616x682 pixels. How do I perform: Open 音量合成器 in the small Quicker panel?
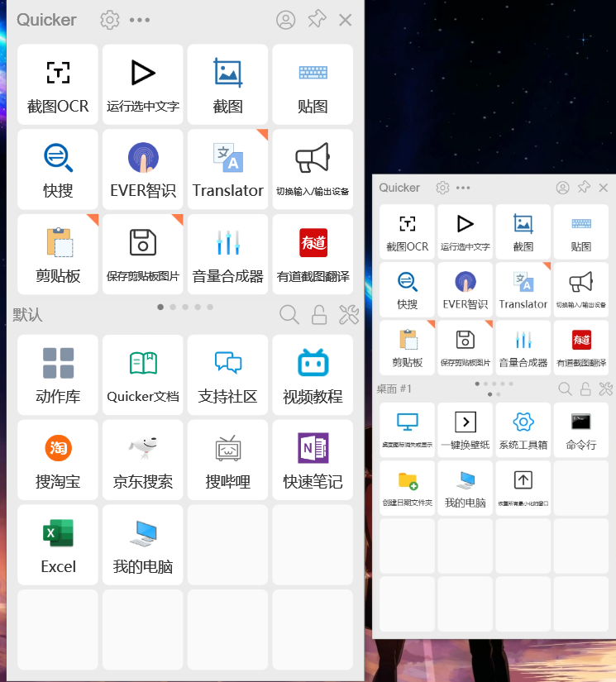coord(523,347)
